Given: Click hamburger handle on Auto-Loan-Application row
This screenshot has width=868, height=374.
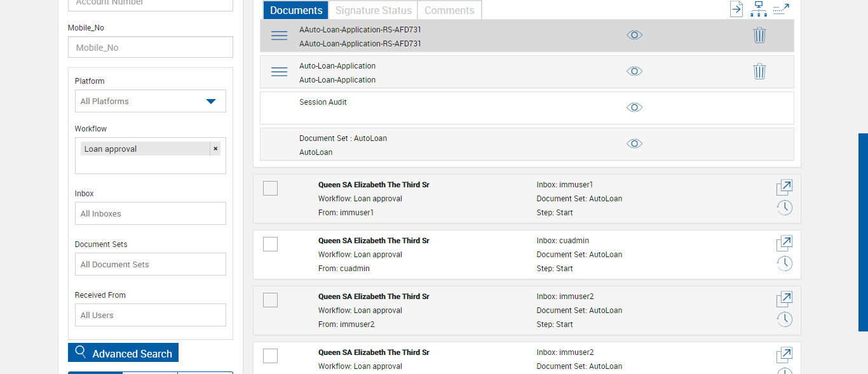Looking at the screenshot, I should tap(280, 72).
